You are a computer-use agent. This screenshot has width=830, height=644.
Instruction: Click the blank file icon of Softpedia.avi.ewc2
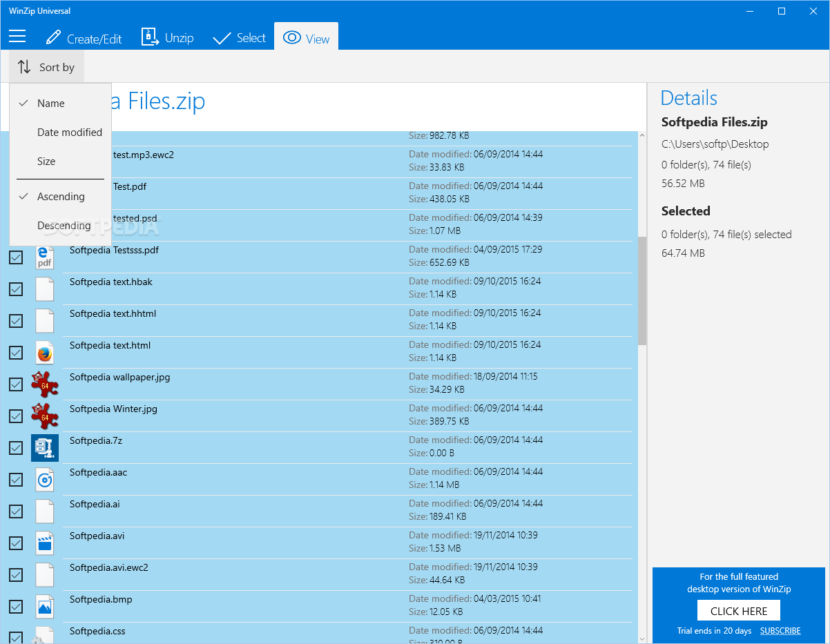(x=45, y=575)
